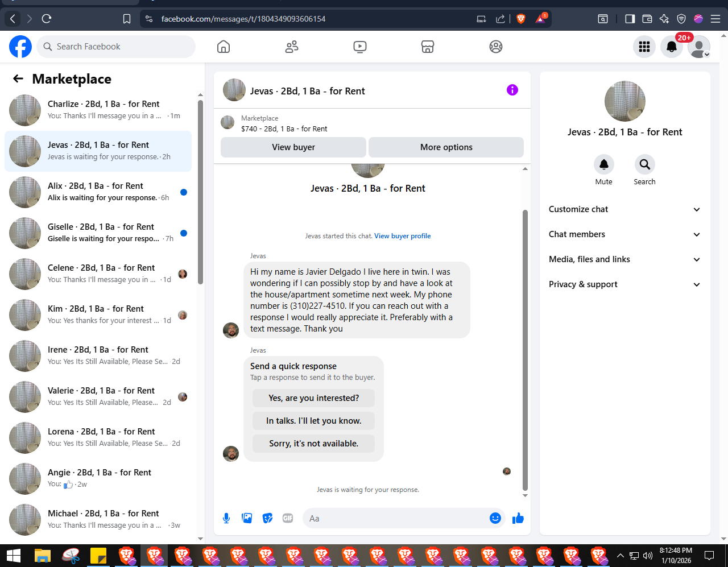This screenshot has width=728, height=567.
Task: Click the More options button
Action: (x=446, y=147)
